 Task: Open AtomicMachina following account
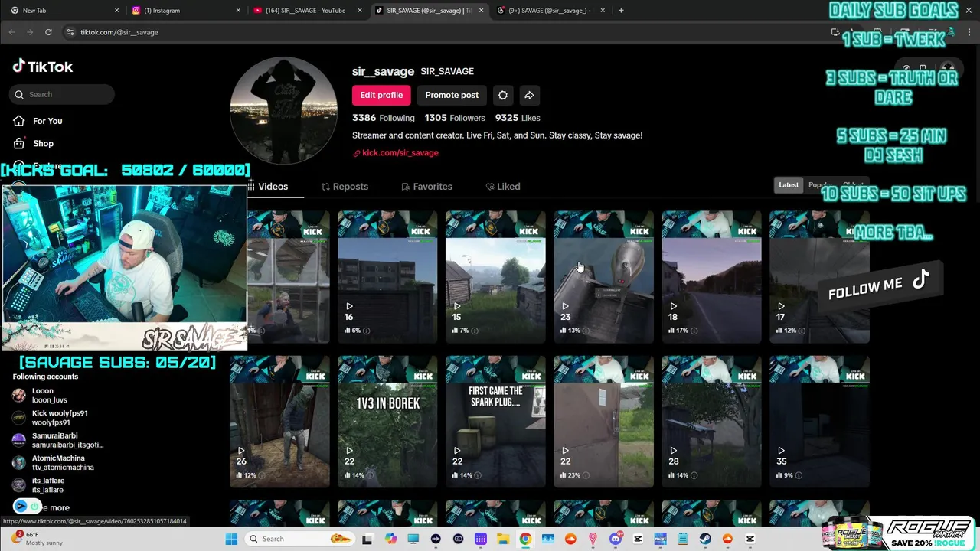coord(54,463)
